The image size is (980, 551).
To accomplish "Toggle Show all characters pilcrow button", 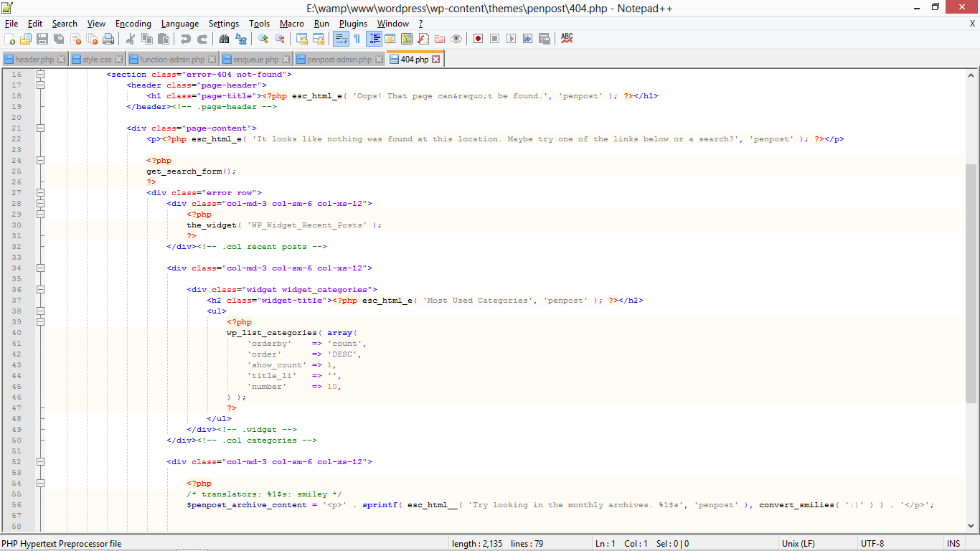I will pyautogui.click(x=357, y=39).
